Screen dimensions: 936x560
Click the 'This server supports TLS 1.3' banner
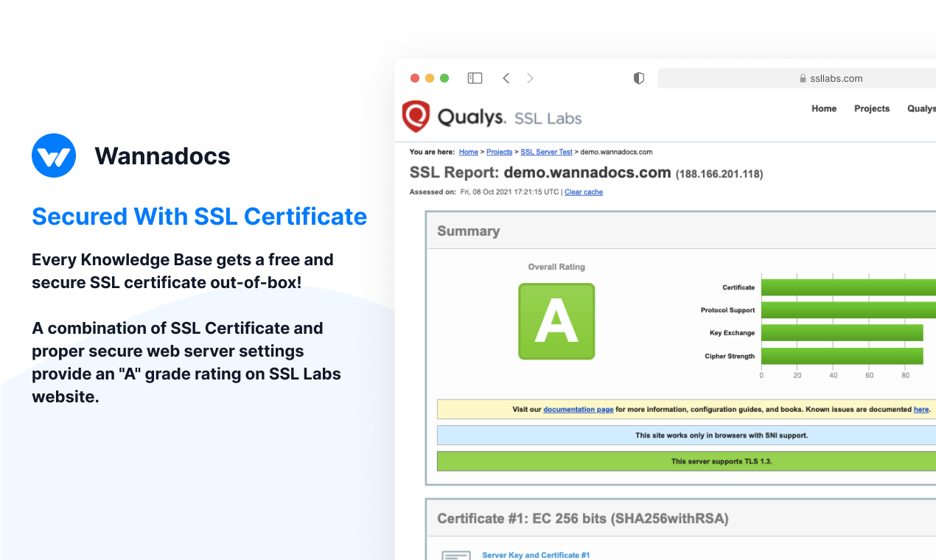(x=686, y=461)
